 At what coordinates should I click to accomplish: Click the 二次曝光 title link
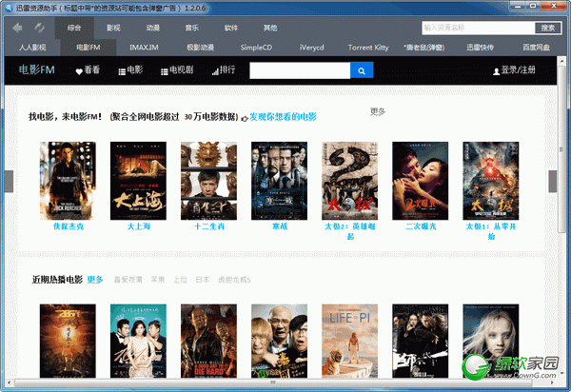tap(421, 226)
